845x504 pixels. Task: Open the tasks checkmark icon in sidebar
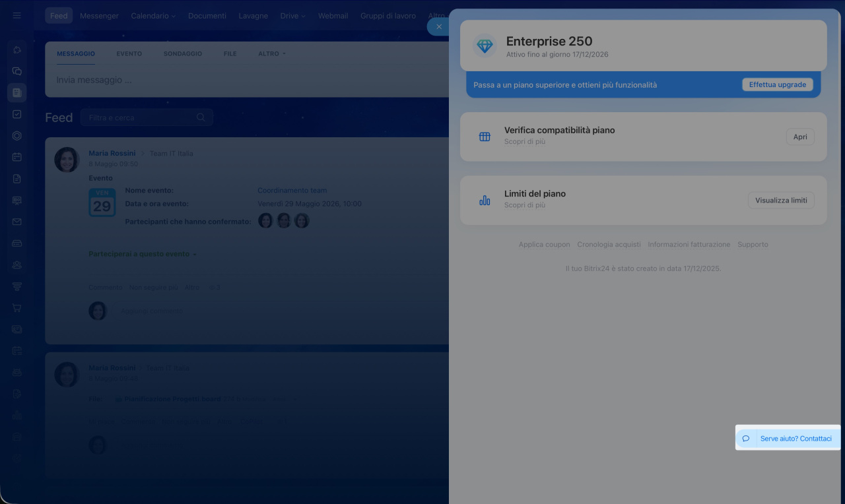coord(17,114)
